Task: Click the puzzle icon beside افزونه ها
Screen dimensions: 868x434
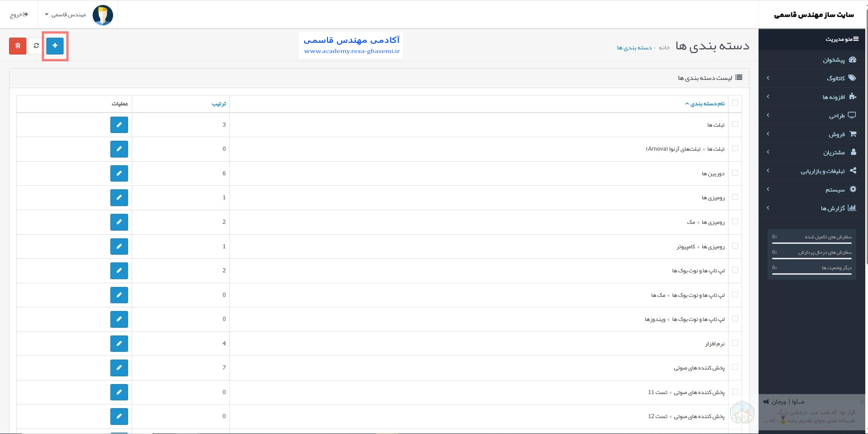Action: click(x=852, y=97)
